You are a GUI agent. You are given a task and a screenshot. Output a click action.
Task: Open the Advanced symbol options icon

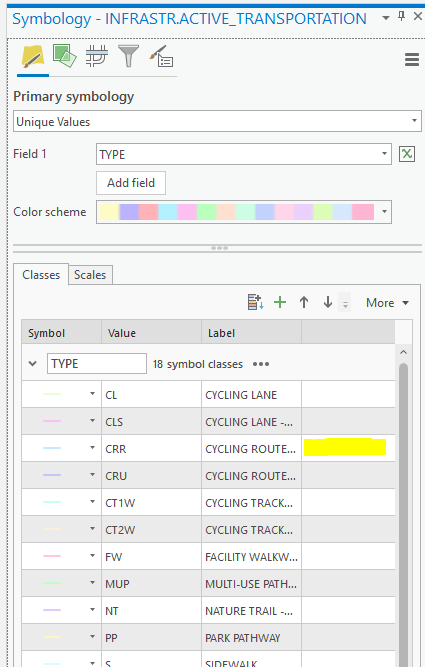pyautogui.click(x=161, y=57)
